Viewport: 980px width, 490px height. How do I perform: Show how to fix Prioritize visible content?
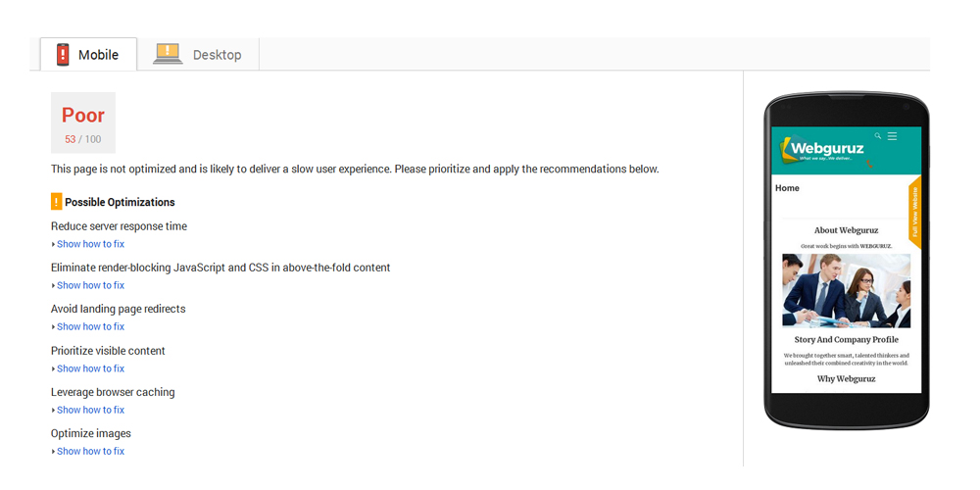point(90,368)
